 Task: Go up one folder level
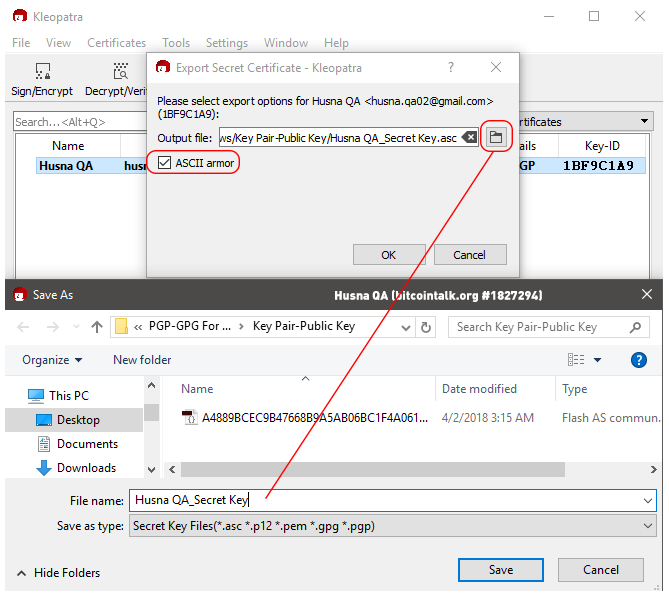point(97,327)
